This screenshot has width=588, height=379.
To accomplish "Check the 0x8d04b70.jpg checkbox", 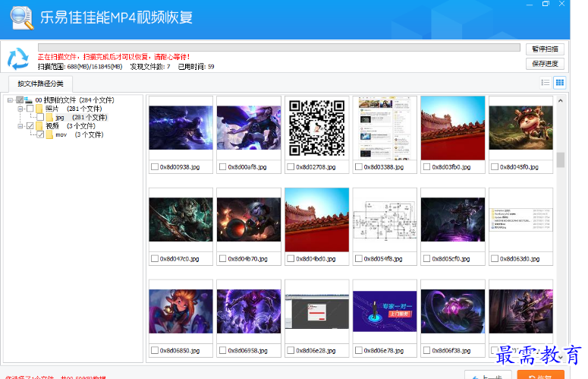I will 223,259.
